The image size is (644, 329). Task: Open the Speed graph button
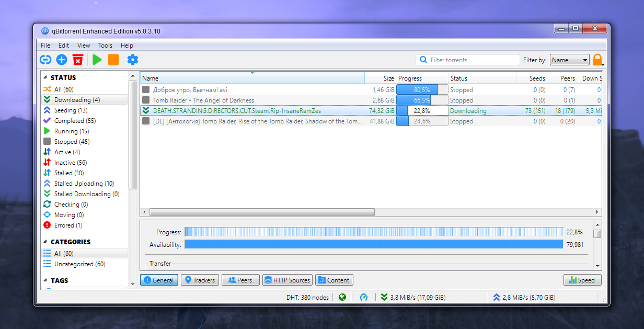[582, 280]
